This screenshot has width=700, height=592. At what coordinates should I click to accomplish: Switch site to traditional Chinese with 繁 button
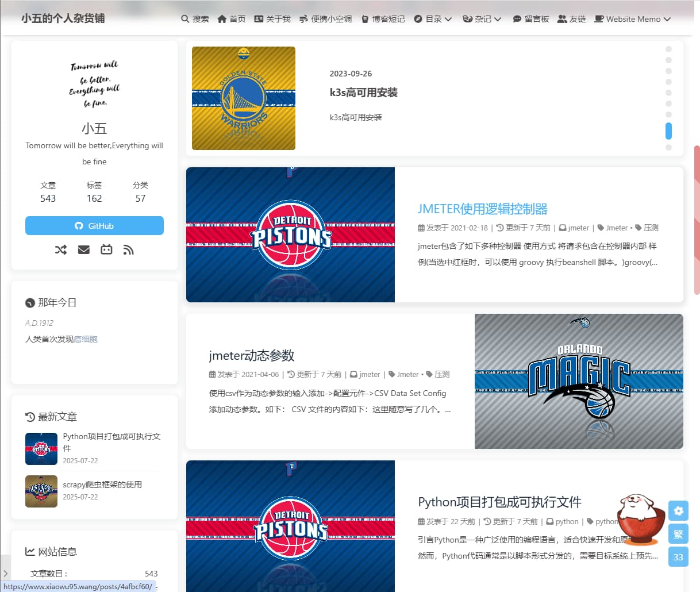tap(678, 533)
